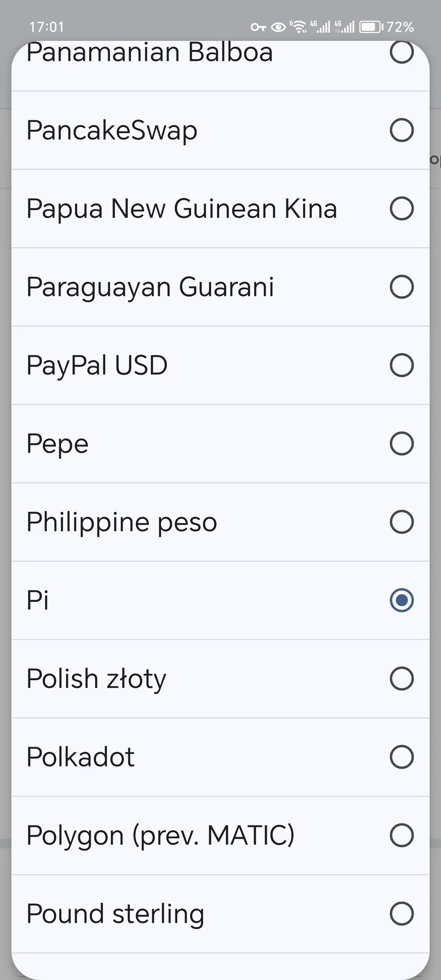Tap the eye comfort status icon

click(x=278, y=27)
